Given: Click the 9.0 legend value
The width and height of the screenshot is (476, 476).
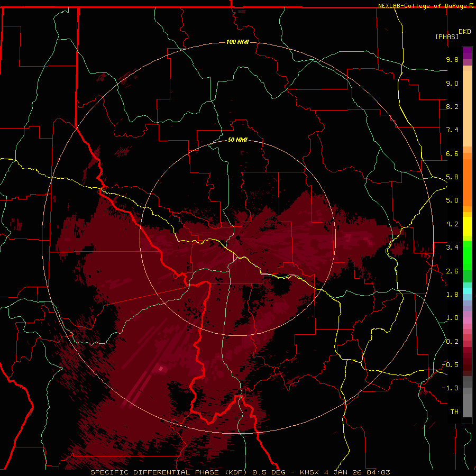Looking at the screenshot, I should tap(452, 83).
